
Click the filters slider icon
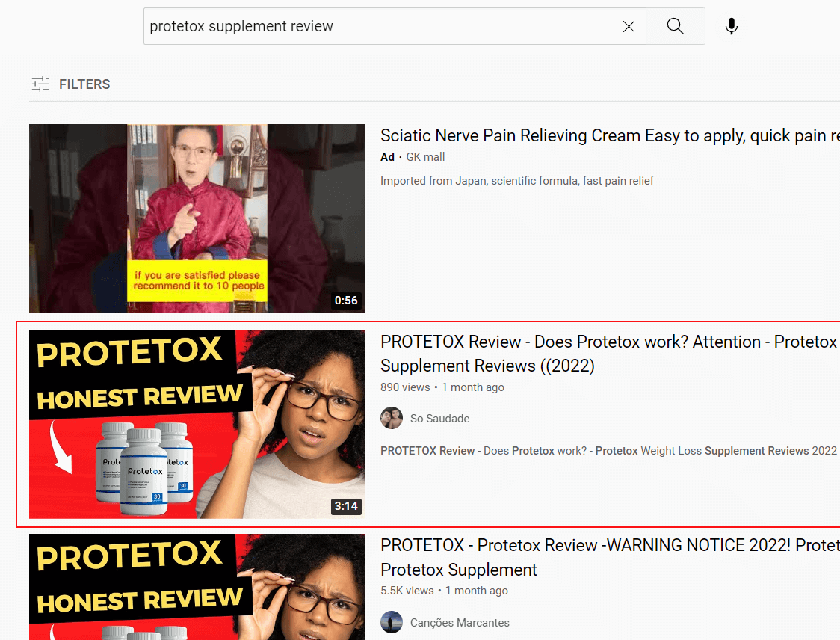point(40,84)
